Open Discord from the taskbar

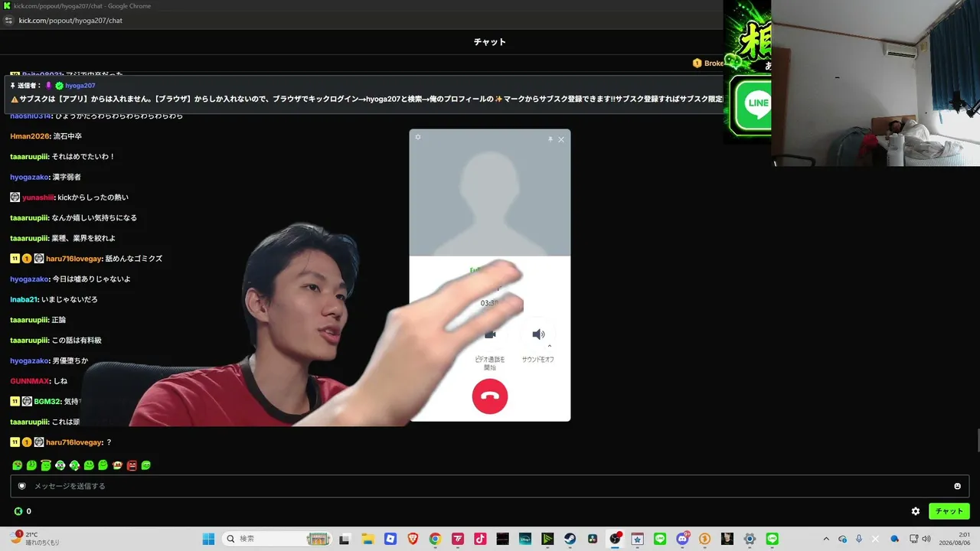(682, 539)
